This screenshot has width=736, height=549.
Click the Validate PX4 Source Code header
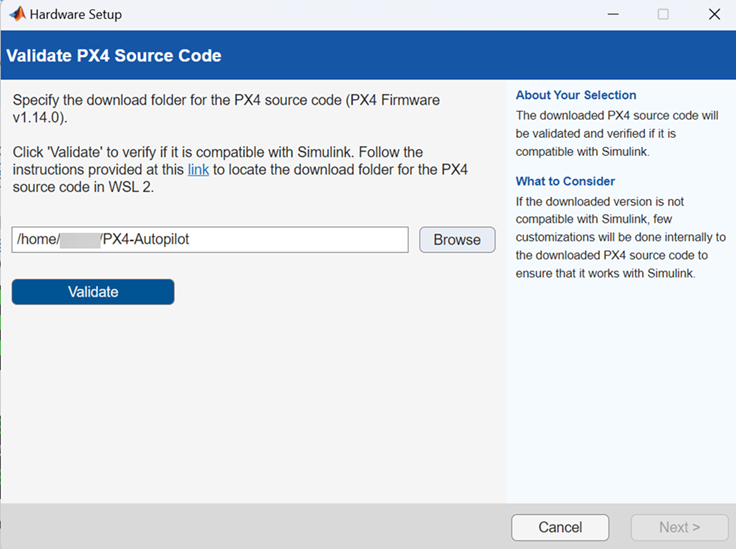[x=114, y=55]
